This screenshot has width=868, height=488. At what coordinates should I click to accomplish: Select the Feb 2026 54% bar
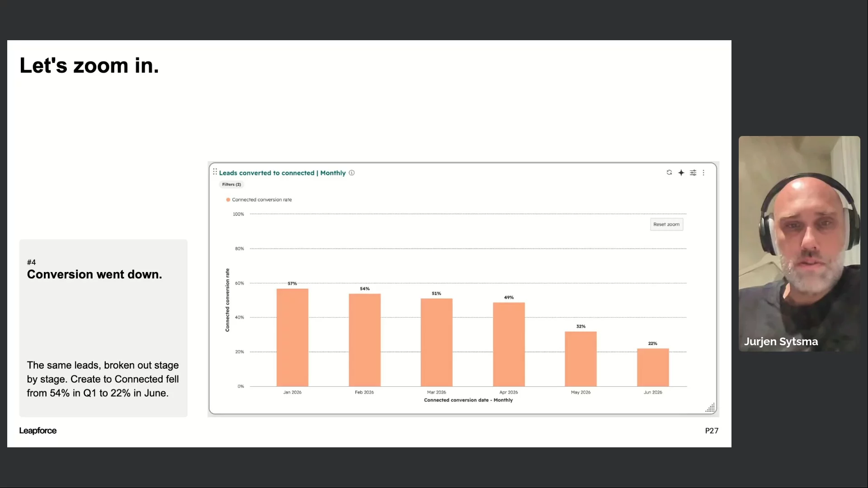(x=364, y=340)
